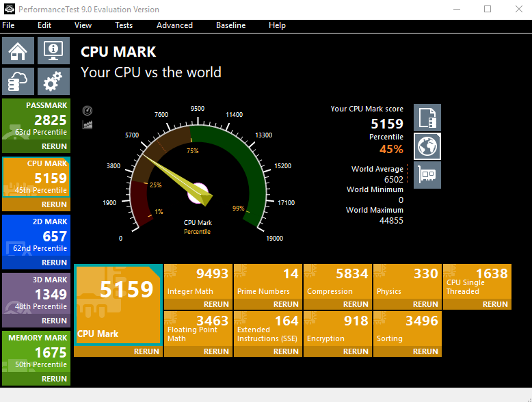532x402 pixels.
Task: Rerun the 3D Mark test
Action: click(36, 320)
